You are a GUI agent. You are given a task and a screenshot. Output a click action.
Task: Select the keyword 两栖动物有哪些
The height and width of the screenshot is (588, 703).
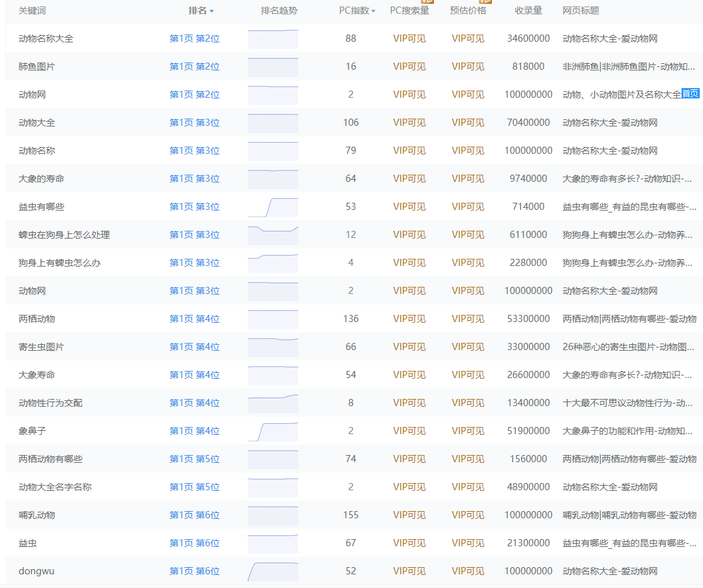(x=50, y=460)
